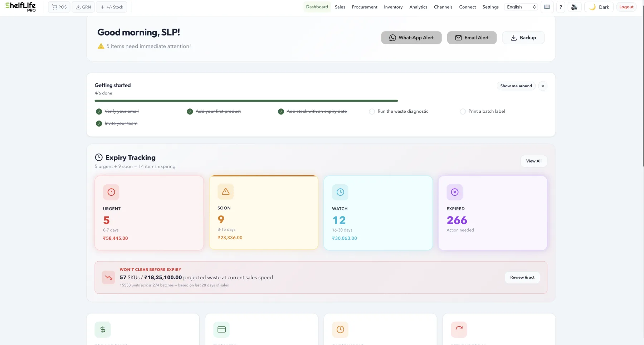The width and height of the screenshot is (644, 345).
Task: Toggle the Verify your email checkmark
Action: click(x=99, y=111)
